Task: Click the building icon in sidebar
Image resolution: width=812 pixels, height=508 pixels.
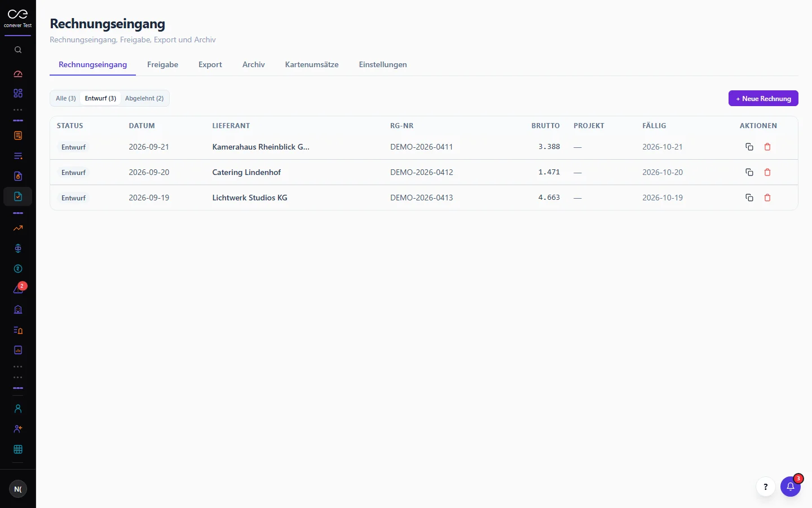Action: pyautogui.click(x=18, y=309)
